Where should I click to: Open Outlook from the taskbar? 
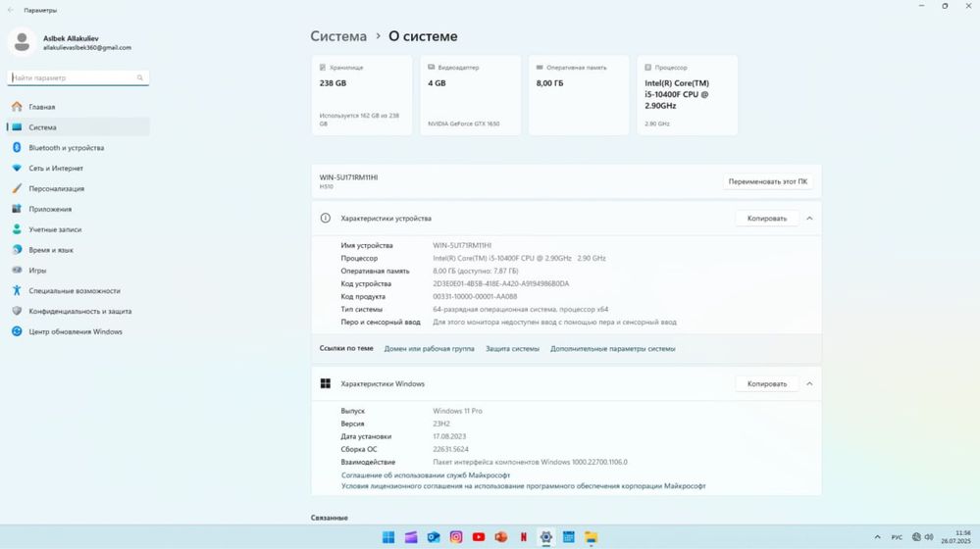point(434,537)
